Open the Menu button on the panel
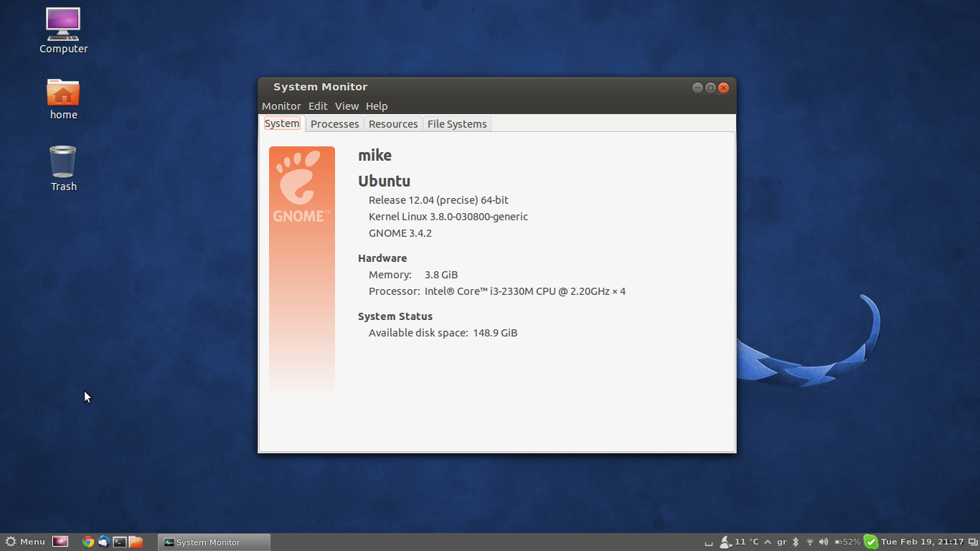This screenshot has height=551, width=980. click(x=25, y=542)
